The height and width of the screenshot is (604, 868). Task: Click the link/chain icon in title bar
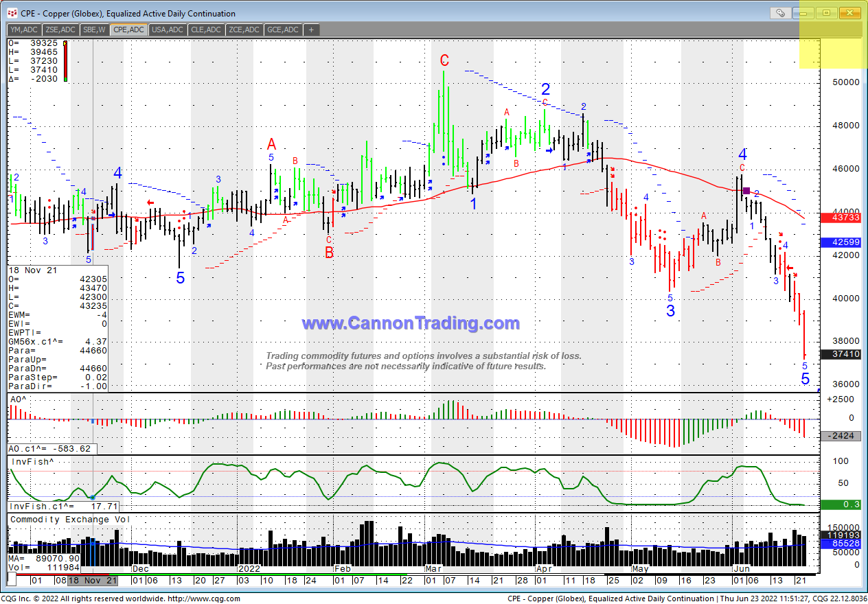(x=779, y=13)
